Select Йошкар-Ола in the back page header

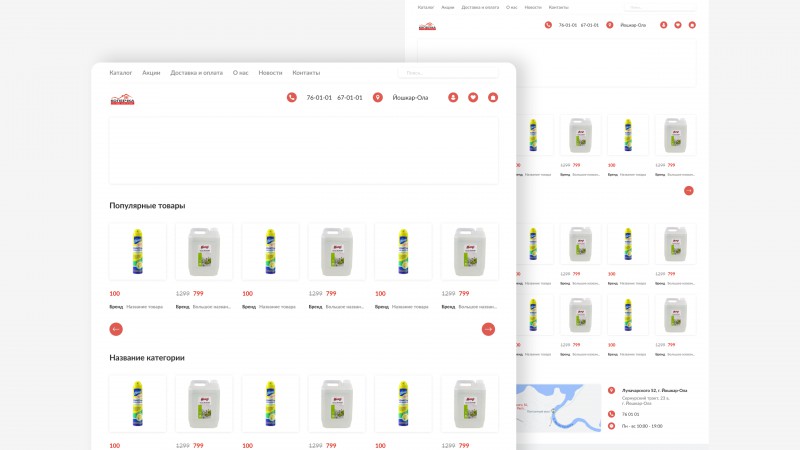tap(633, 25)
